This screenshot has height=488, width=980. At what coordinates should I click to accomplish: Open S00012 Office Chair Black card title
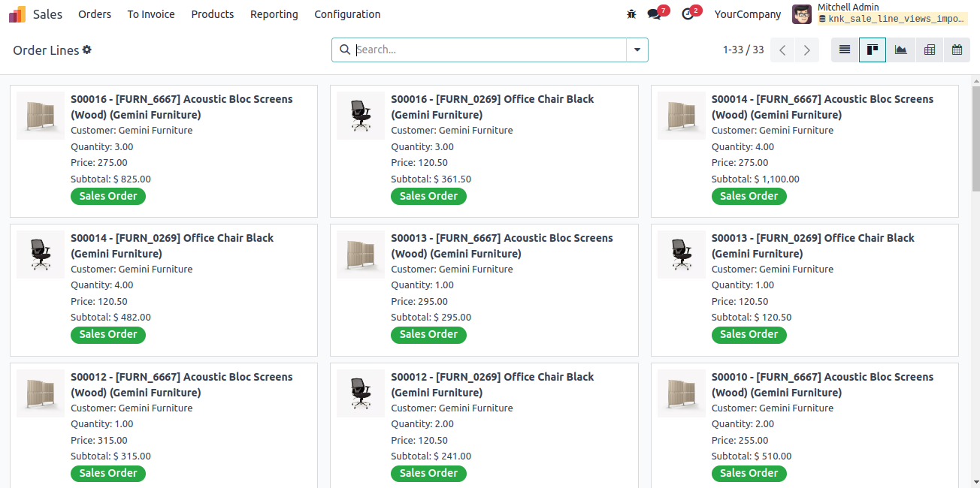[x=492, y=385]
